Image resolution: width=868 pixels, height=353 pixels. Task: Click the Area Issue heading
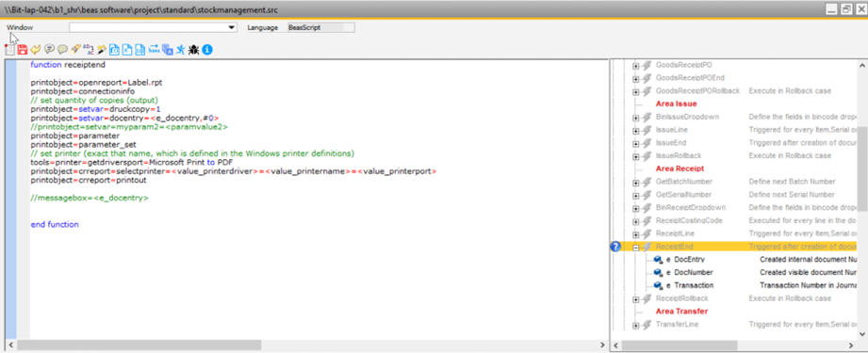(x=676, y=104)
